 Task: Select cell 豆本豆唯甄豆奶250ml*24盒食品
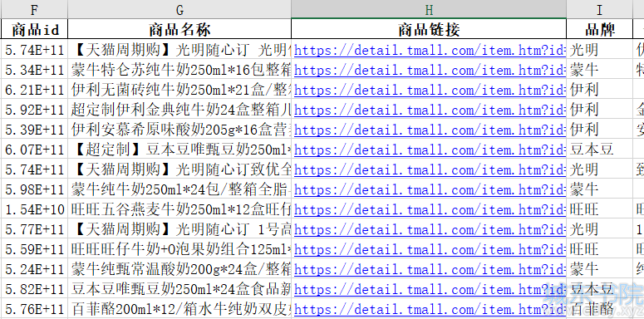(x=179, y=289)
